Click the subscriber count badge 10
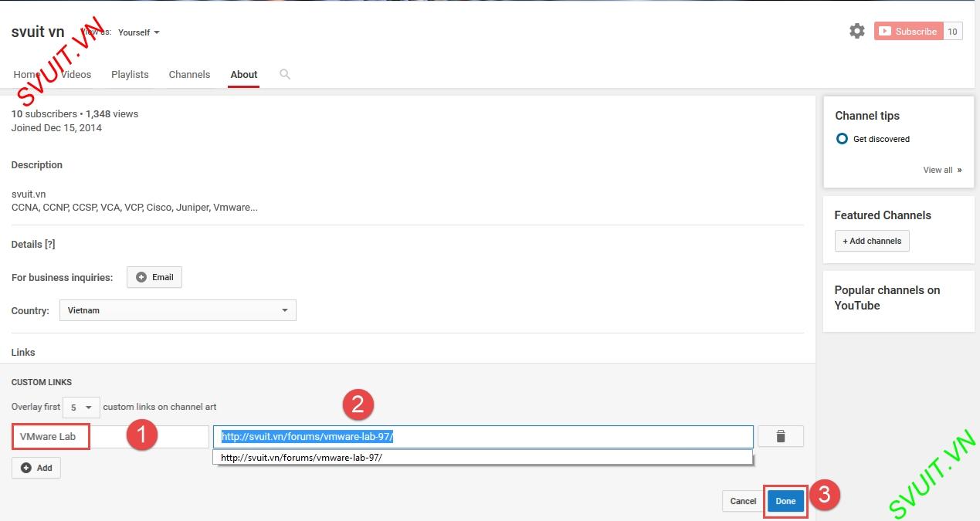Viewport: 980px width, 521px height. pos(953,32)
